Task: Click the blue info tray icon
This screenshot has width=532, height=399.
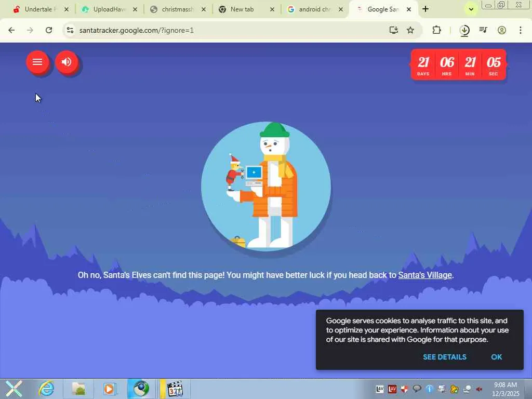Action: coord(430,389)
